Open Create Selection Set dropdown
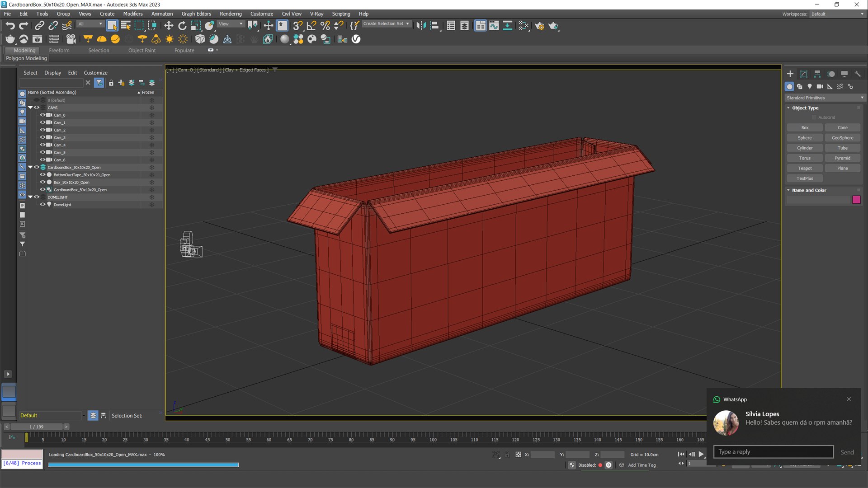 click(x=387, y=24)
